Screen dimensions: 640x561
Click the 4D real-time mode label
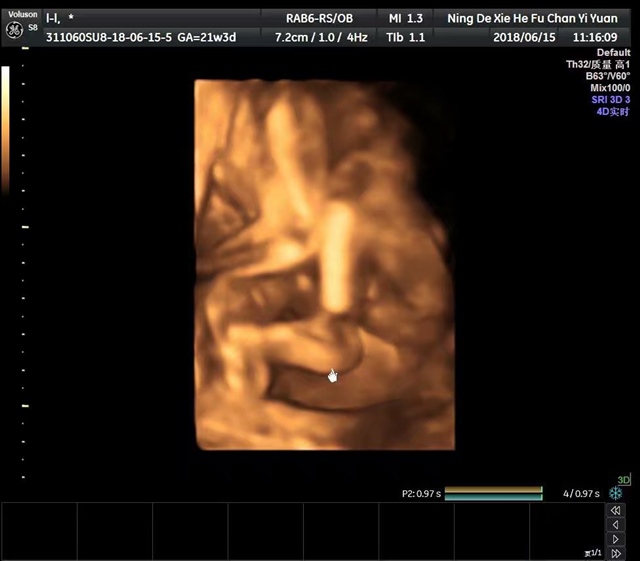(613, 112)
